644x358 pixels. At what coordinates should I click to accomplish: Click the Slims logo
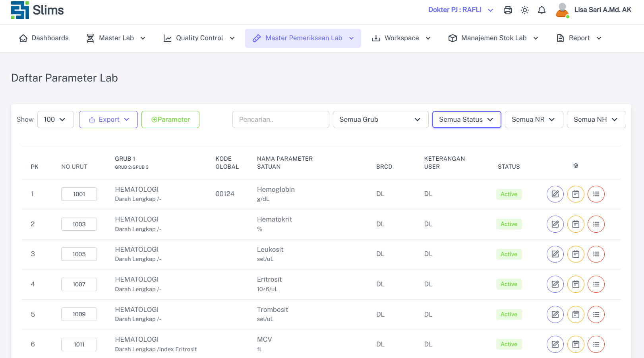[x=37, y=10]
